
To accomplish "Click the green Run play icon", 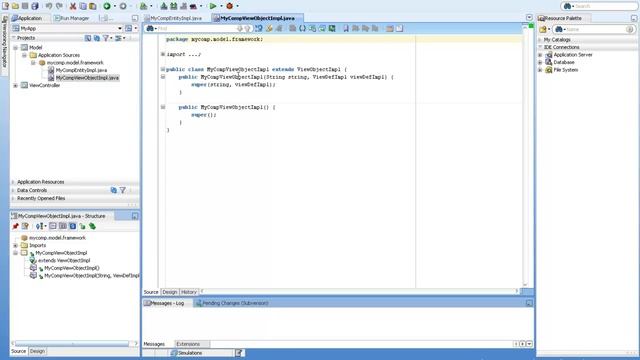I will pos(213,6).
